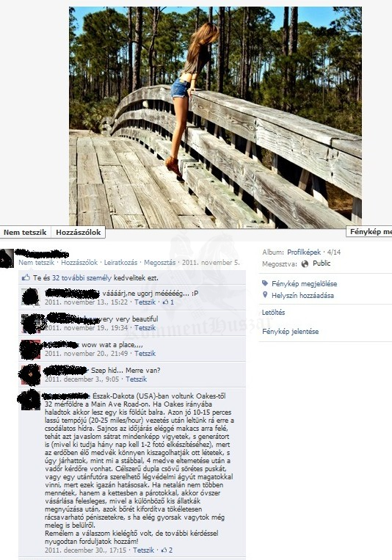Click the globe icon next to Public
This screenshot has height=560, width=392.
coord(305,264)
